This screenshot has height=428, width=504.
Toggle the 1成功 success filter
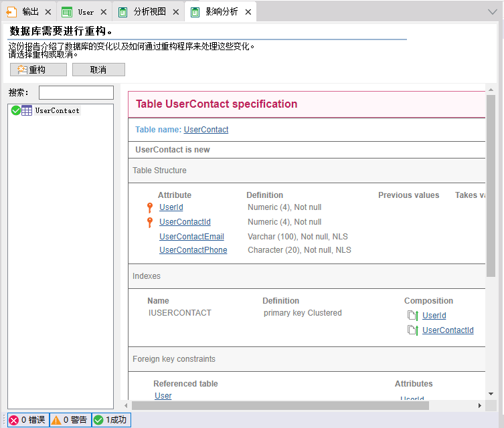coord(111,420)
